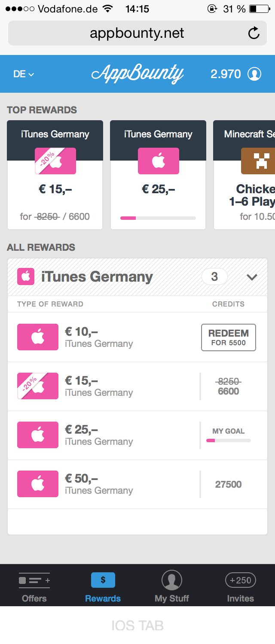Tap the €10 iTunes Germany card icon

(x=38, y=337)
